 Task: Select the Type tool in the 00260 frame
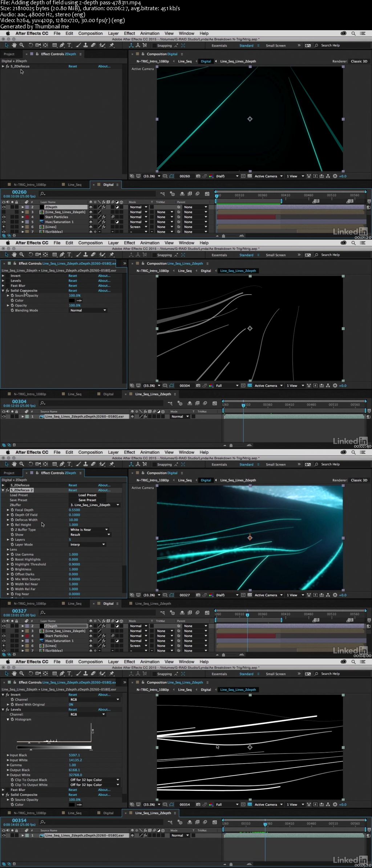click(69, 45)
